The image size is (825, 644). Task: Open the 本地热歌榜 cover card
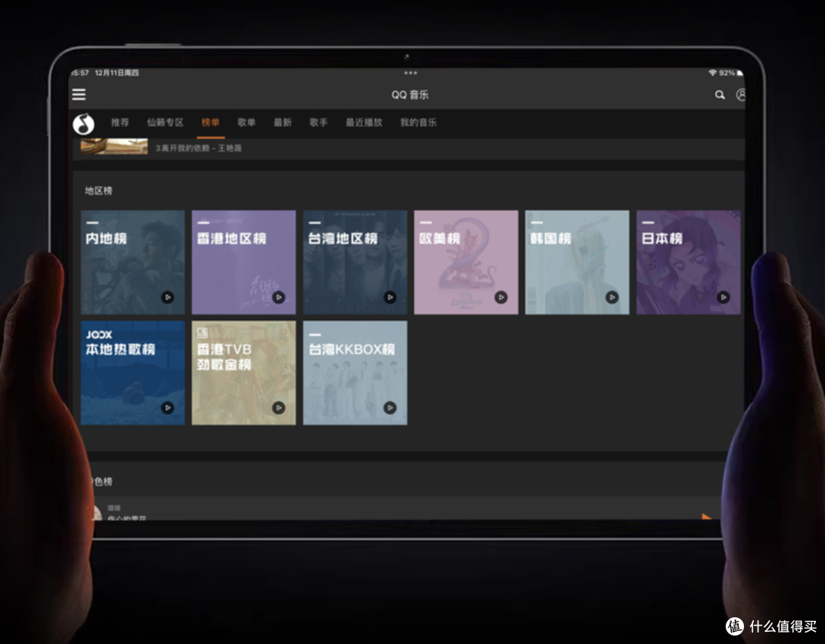tap(133, 373)
